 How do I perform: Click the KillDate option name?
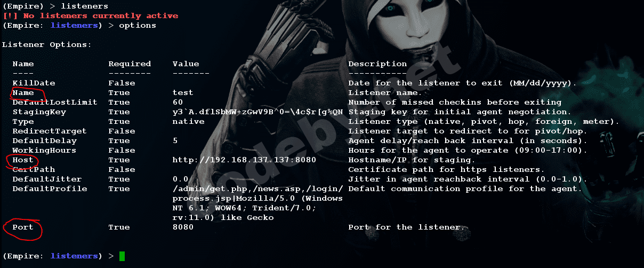pos(34,83)
